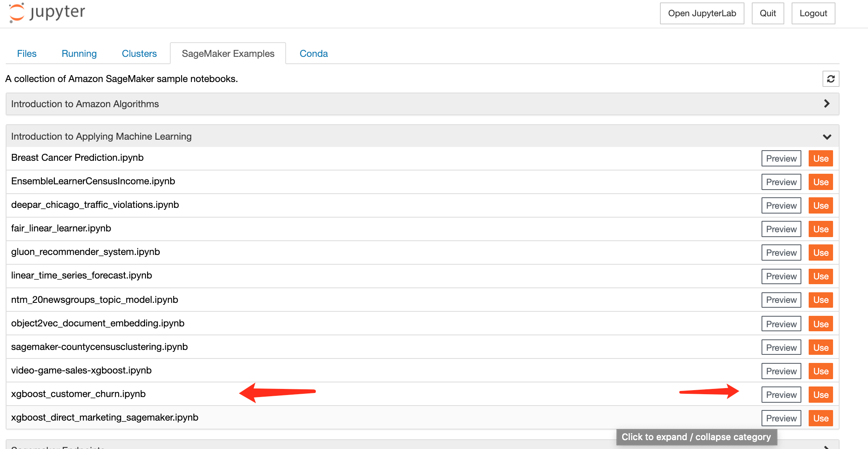868x449 pixels.
Task: Use the fair_linear_learner.ipynb notebook
Action: pos(820,229)
